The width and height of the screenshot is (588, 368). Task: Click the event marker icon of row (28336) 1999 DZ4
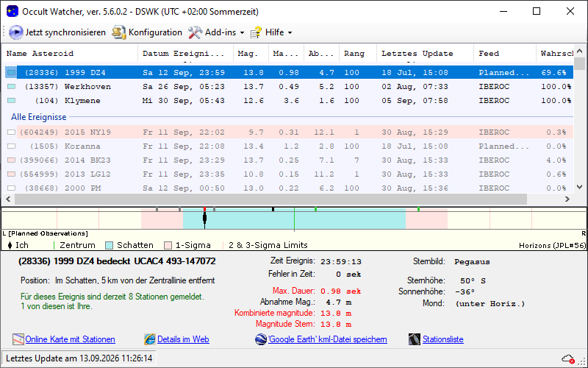pyautogui.click(x=11, y=72)
